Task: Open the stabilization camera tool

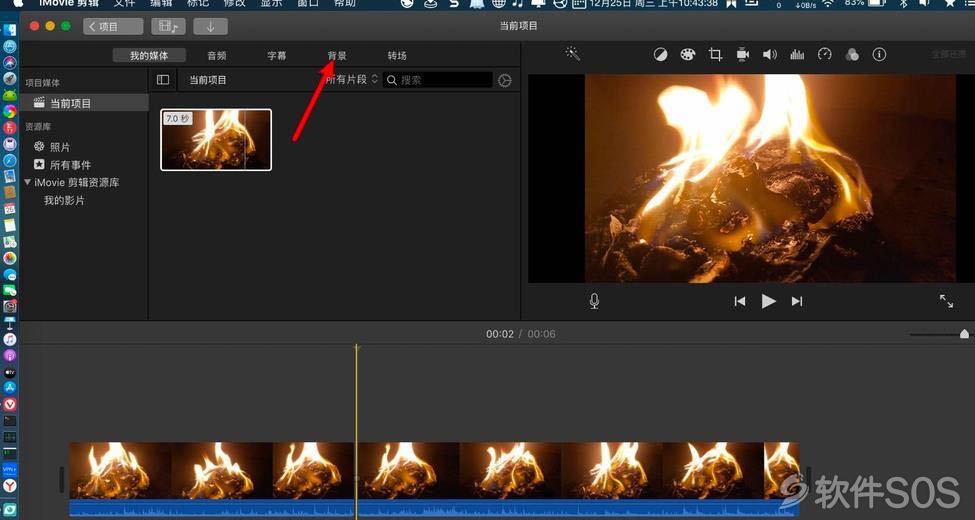Action: coord(742,55)
